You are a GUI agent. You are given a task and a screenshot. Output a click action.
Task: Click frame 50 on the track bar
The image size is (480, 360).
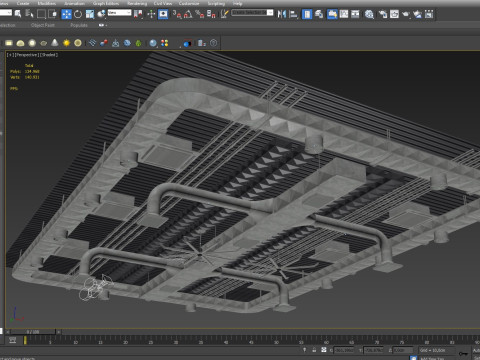coord(276,341)
